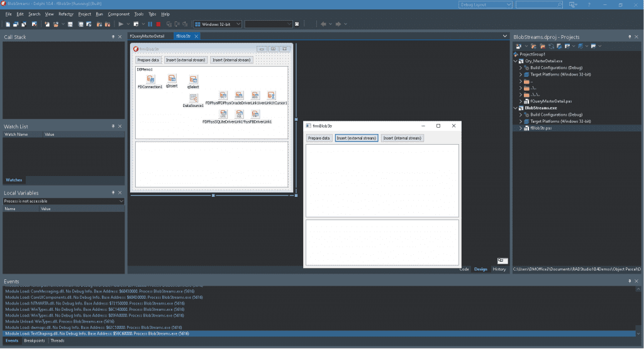Screen dimensions: 644x351
Task: Click the Watches tab in Watch List
Action: point(14,180)
